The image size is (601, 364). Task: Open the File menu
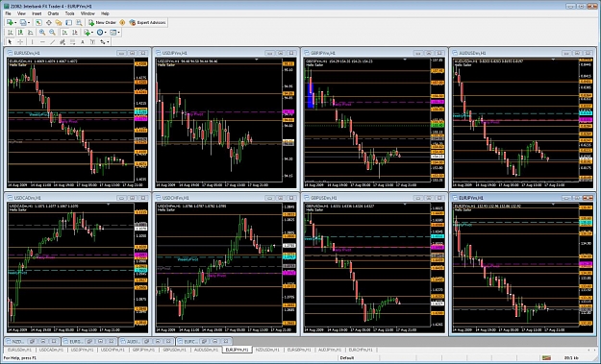8,13
